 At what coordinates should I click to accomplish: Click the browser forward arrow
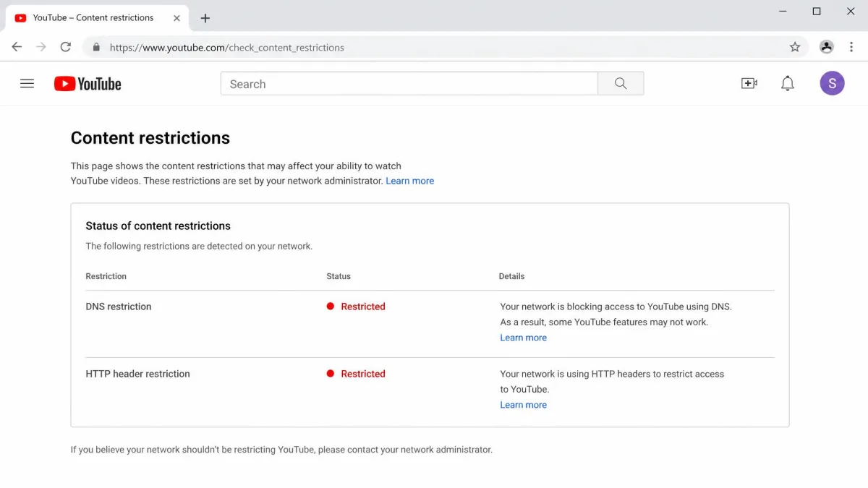(x=41, y=47)
